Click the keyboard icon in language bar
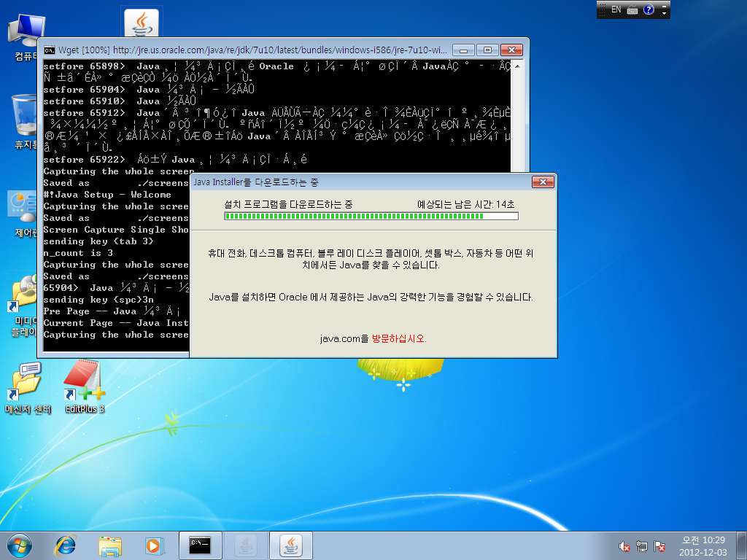The height and width of the screenshot is (560, 747). pos(632,10)
